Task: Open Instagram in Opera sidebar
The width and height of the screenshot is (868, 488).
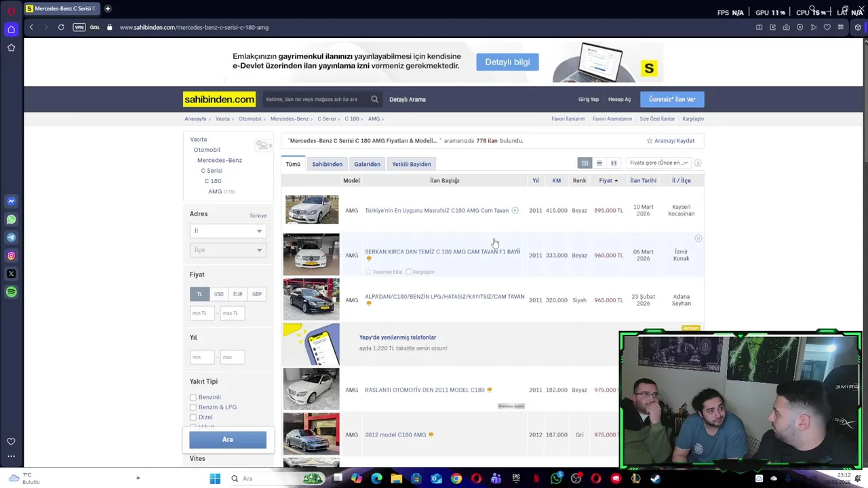Action: 11,256
